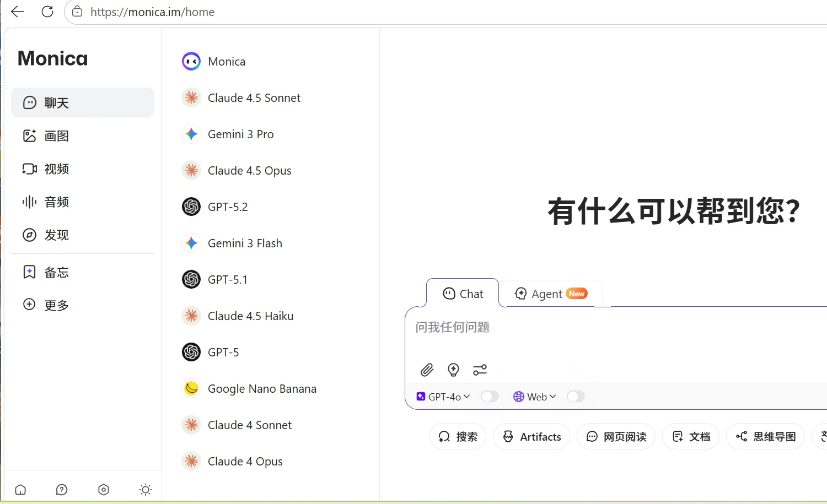Choose the GPT-5 model icon
The image size is (827, 504).
tap(191, 352)
